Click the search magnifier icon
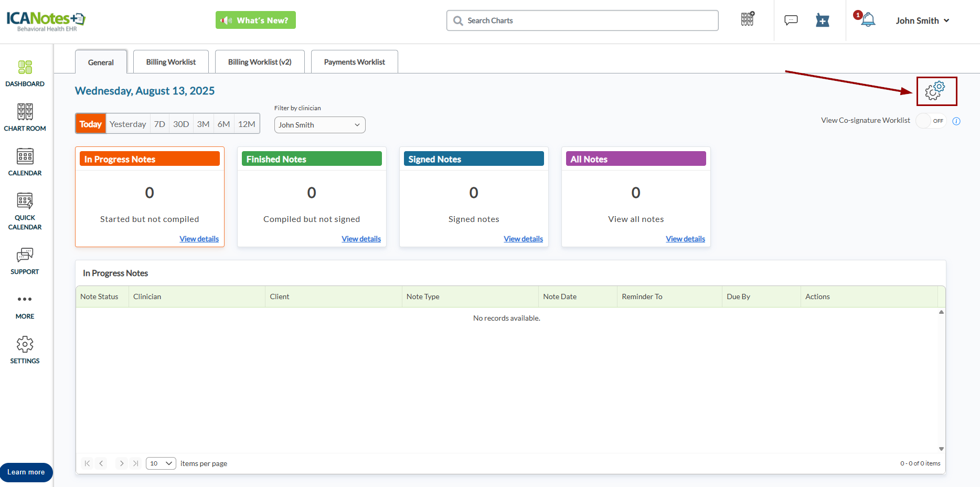980x487 pixels. coord(458,20)
